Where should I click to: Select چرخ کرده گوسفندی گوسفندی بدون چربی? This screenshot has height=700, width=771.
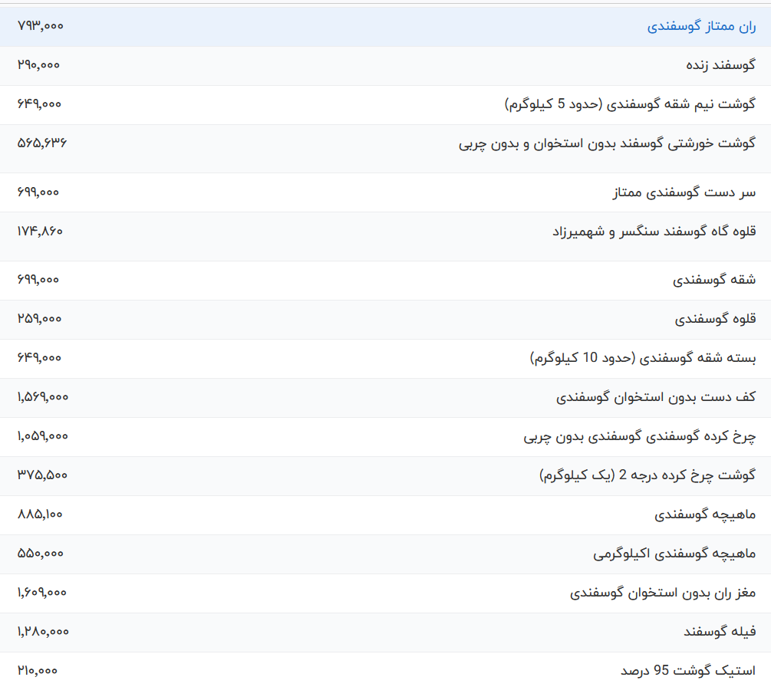640,436
